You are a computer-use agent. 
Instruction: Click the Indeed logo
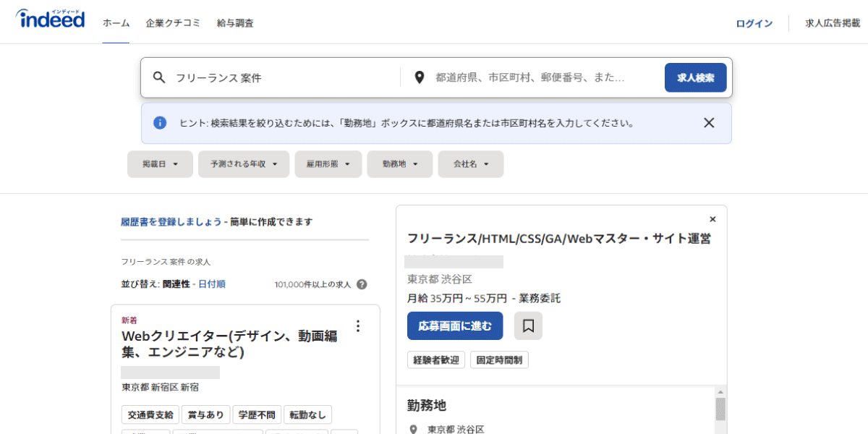(x=51, y=20)
